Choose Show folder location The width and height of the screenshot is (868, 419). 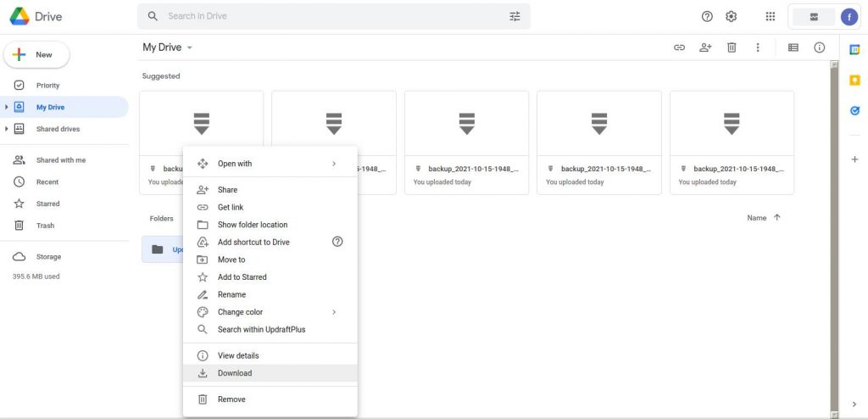[x=270, y=225]
